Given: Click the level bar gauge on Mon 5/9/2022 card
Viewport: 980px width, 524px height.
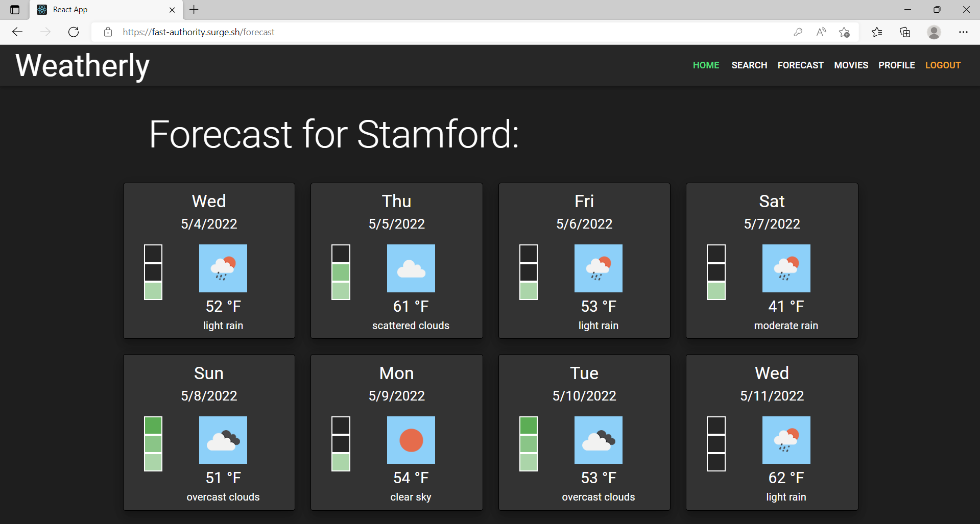Looking at the screenshot, I should pos(341,444).
